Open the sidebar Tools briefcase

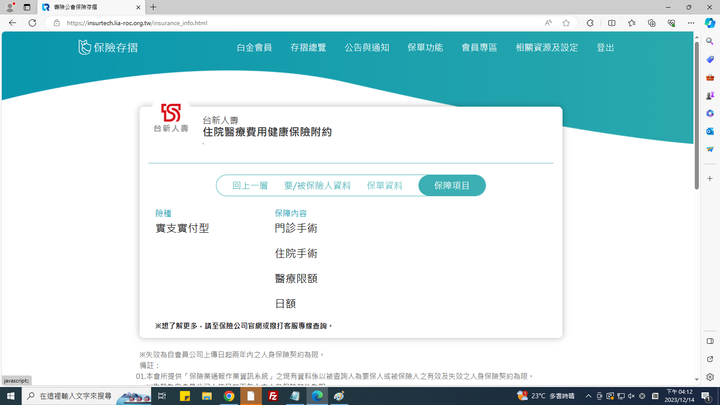[710, 78]
